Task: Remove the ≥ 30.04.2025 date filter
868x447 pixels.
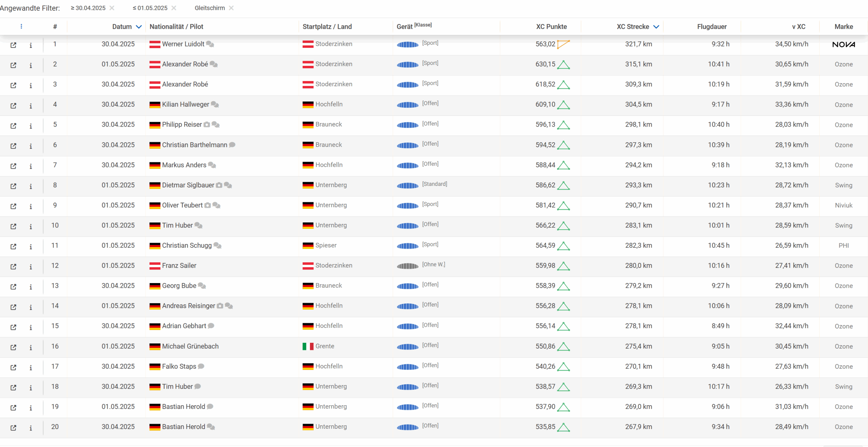Action: [x=112, y=8]
